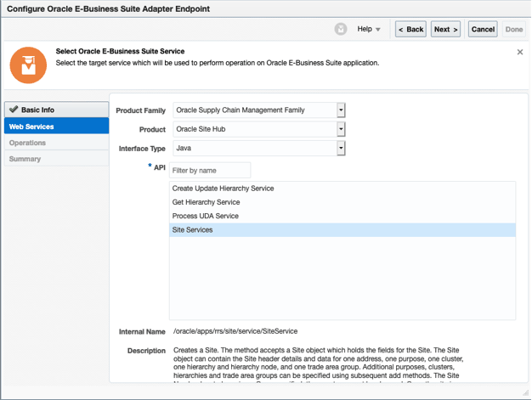Open the Help menu

coord(369,29)
